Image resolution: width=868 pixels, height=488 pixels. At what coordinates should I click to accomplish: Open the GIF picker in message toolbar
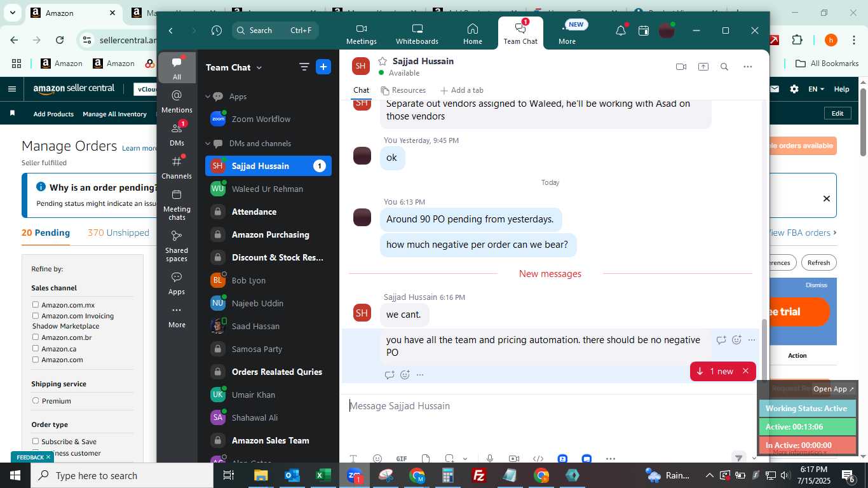point(401,458)
